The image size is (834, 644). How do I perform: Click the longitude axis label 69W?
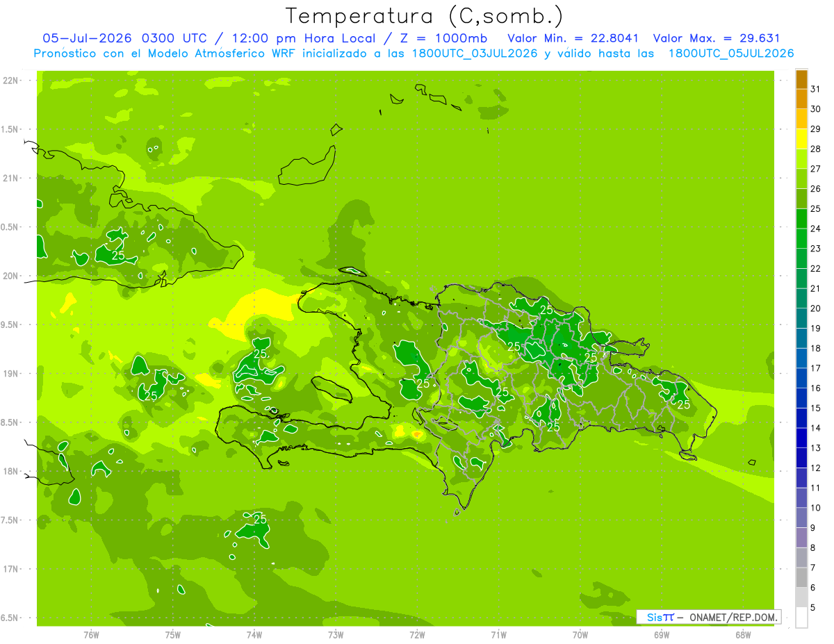pos(662,634)
